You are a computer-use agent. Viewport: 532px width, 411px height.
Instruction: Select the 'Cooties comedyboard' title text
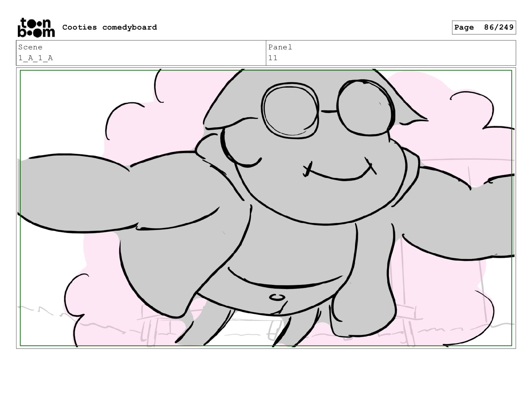109,27
